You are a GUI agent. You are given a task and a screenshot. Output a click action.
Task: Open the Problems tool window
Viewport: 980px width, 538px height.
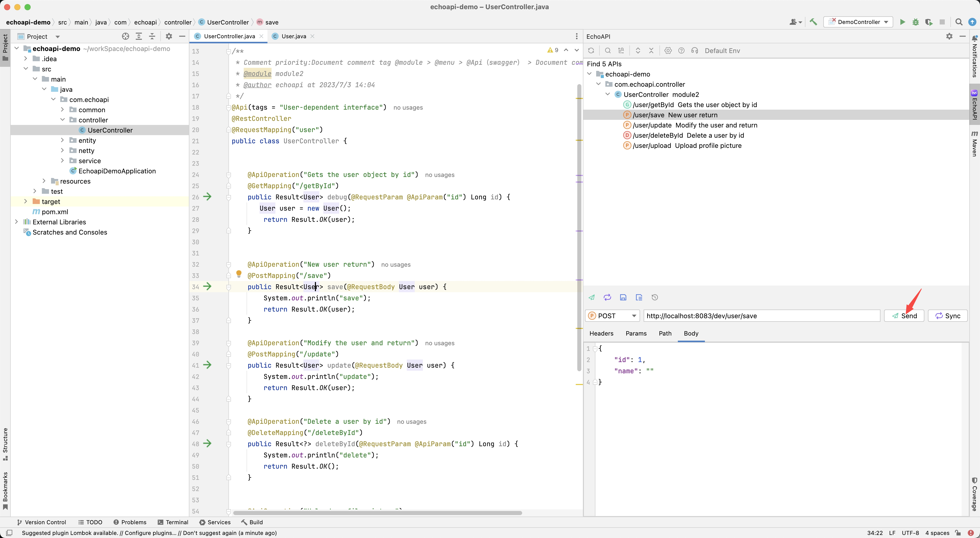[130, 522]
